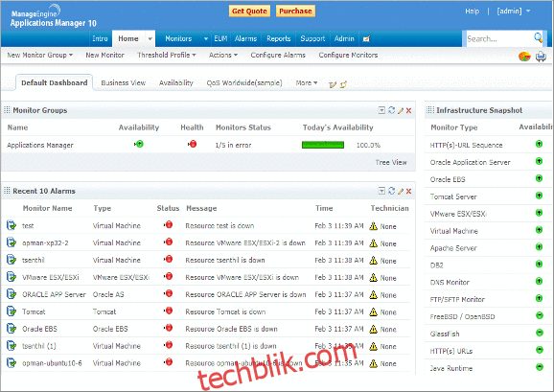
Task: Minimize the Monitor Groups widget
Action: pos(381,110)
